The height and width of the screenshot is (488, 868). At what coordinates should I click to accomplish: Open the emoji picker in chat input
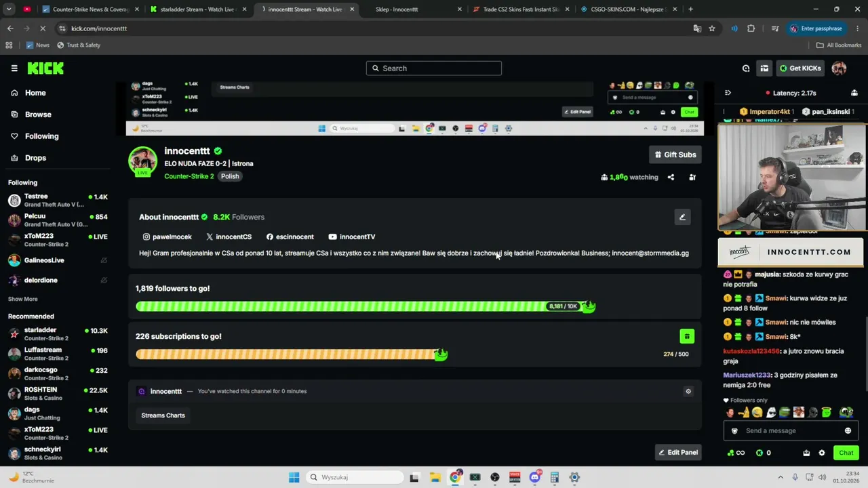click(848, 431)
